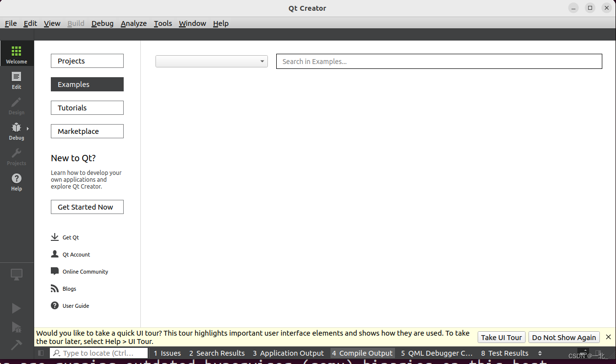The height and width of the screenshot is (364, 616).
Task: Switch to Edit mode
Action: 17,80
